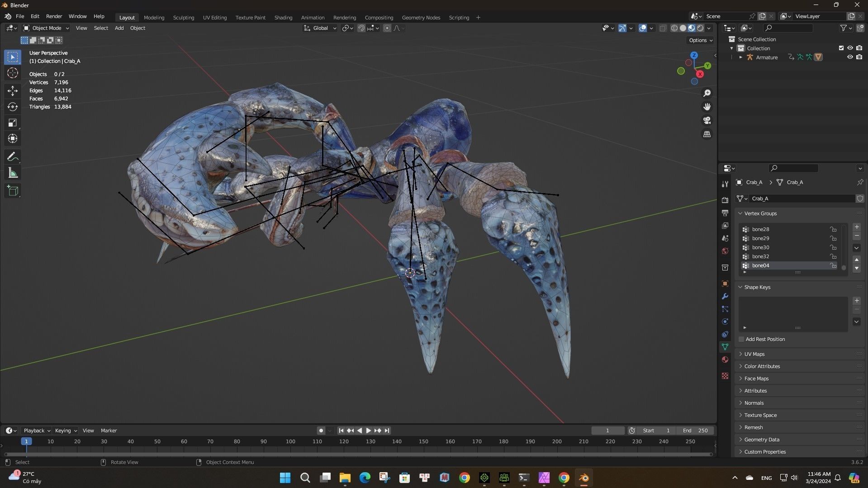Open the viewport Add menu

tap(119, 28)
